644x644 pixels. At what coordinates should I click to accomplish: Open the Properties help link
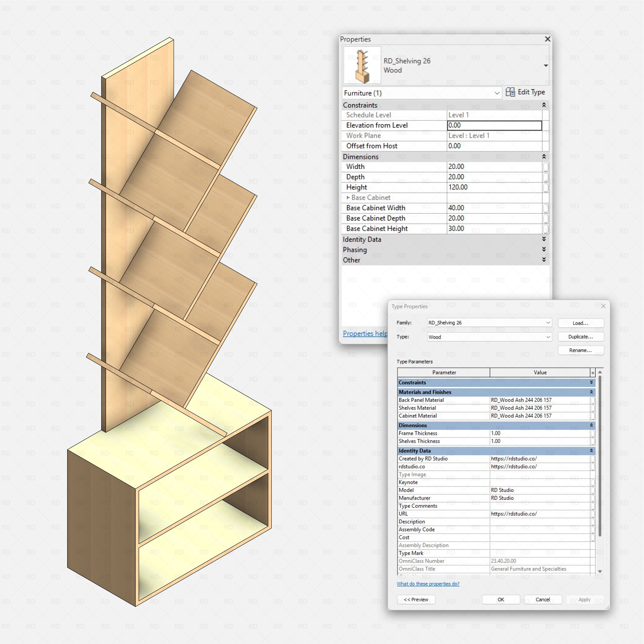365,334
